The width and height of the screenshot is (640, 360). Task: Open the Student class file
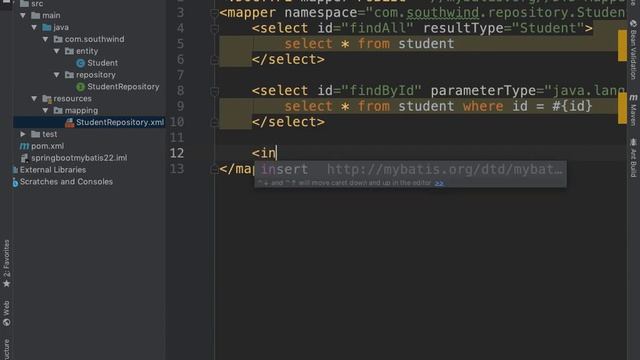(x=102, y=63)
